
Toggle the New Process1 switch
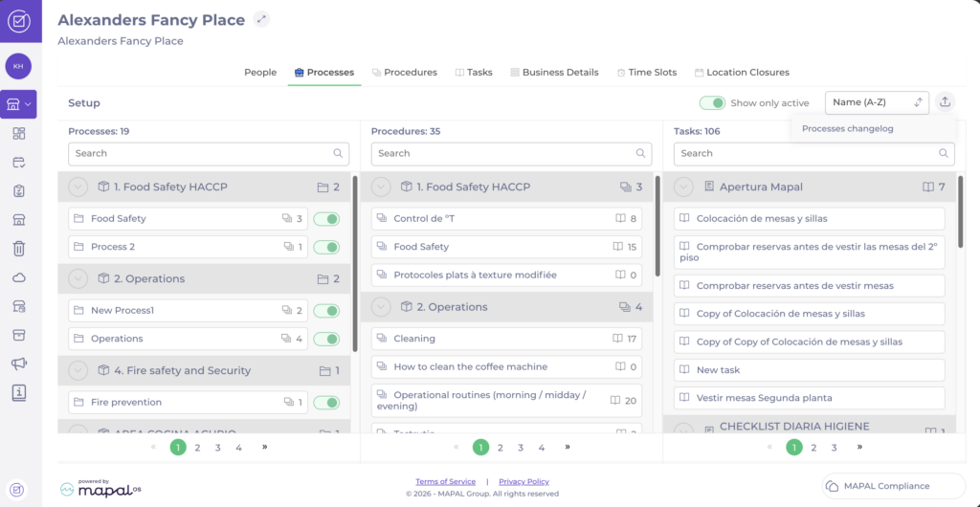coord(326,310)
